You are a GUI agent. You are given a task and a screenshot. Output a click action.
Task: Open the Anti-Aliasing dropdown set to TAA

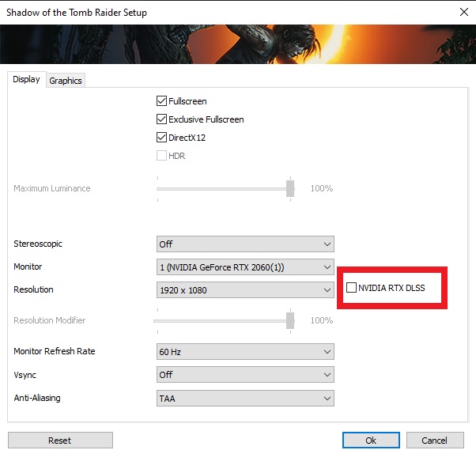click(245, 398)
